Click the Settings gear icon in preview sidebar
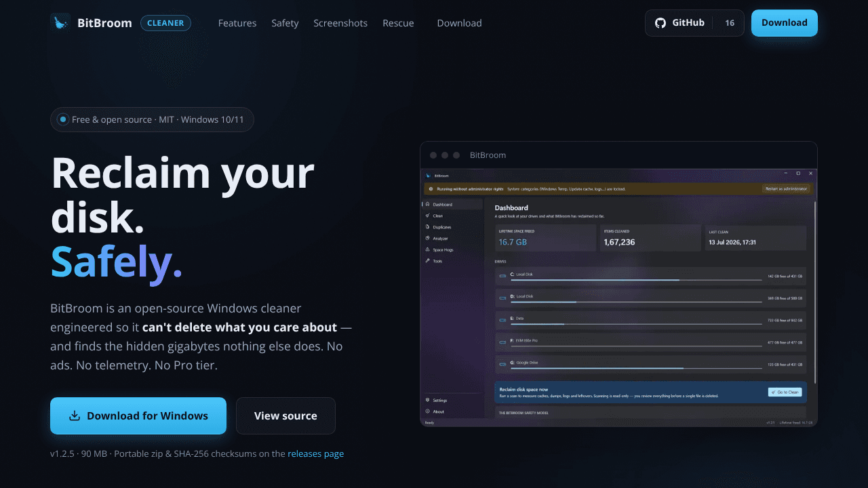The image size is (868, 488). 428,401
